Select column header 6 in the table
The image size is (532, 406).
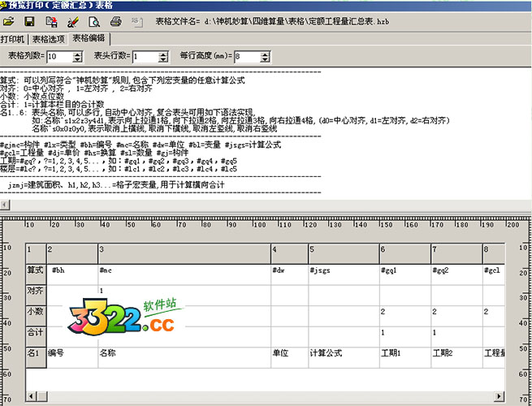pyautogui.click(x=405, y=253)
